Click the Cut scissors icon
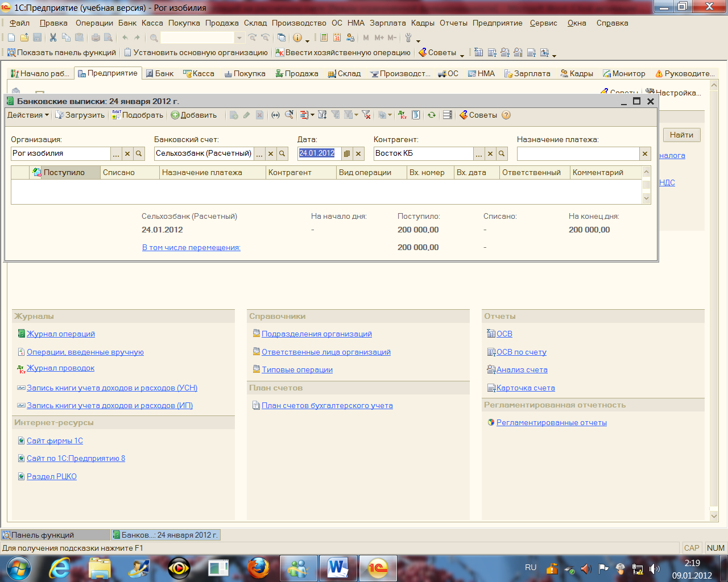This screenshot has height=582, width=728. [x=53, y=38]
